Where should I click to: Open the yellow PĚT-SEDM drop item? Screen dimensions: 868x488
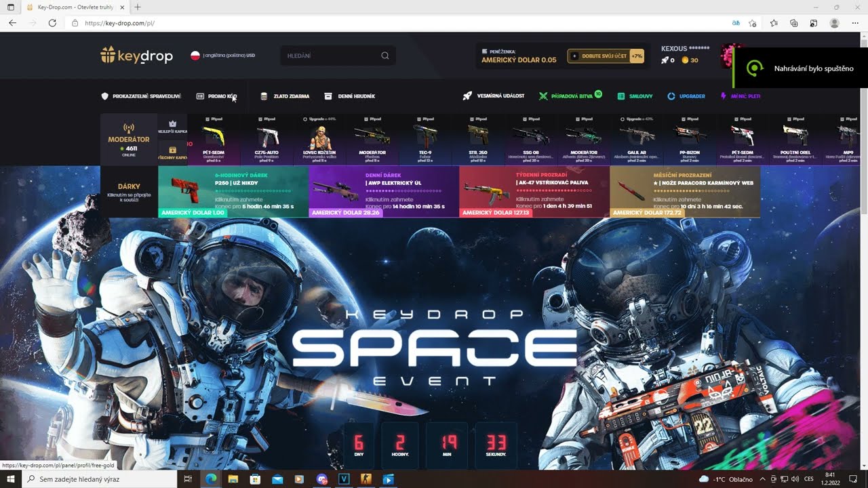click(214, 139)
